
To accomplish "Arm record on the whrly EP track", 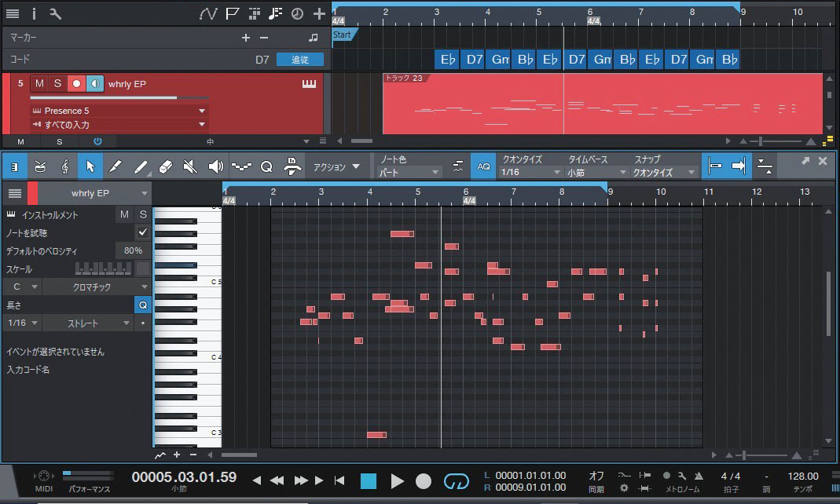I will tap(76, 83).
